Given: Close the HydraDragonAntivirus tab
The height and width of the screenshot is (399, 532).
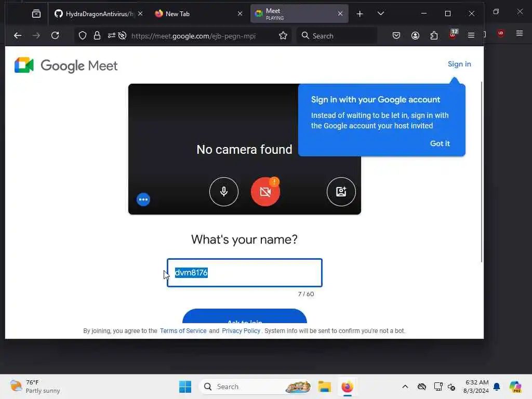Looking at the screenshot, I should (x=140, y=14).
